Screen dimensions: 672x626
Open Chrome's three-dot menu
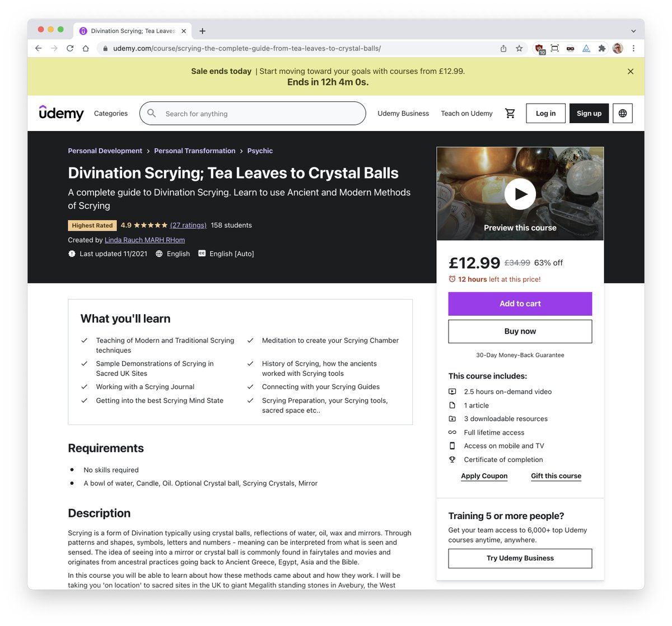(x=633, y=48)
